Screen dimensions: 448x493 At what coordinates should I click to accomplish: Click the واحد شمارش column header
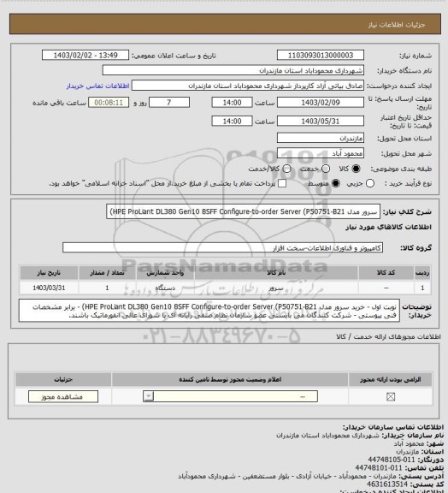click(x=165, y=272)
